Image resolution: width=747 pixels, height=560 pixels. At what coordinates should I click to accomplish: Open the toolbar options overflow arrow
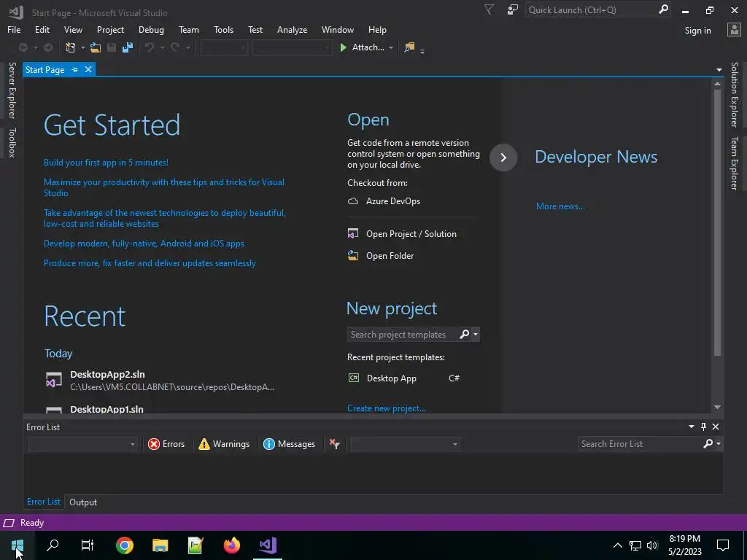pyautogui.click(x=422, y=50)
